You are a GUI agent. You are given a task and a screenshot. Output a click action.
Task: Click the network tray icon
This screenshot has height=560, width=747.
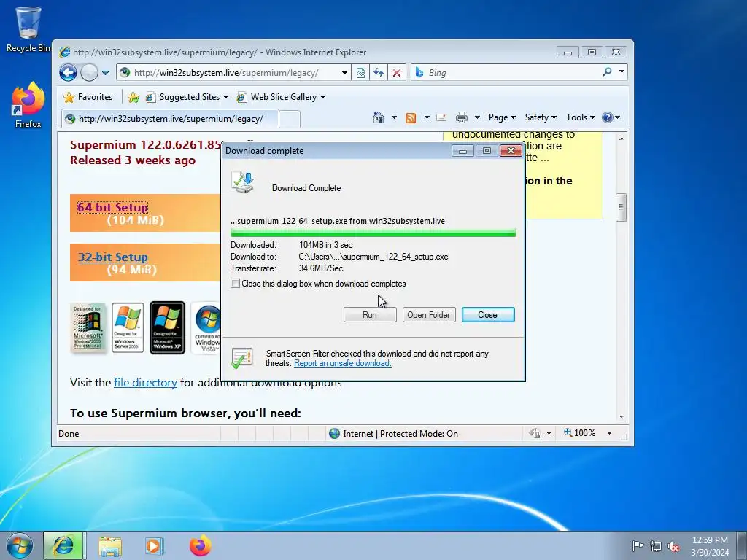(656, 547)
